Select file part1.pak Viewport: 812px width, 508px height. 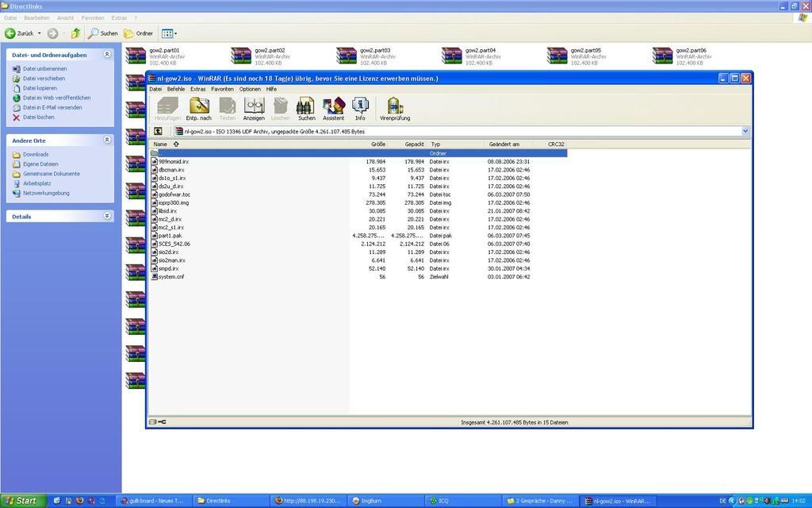click(170, 236)
